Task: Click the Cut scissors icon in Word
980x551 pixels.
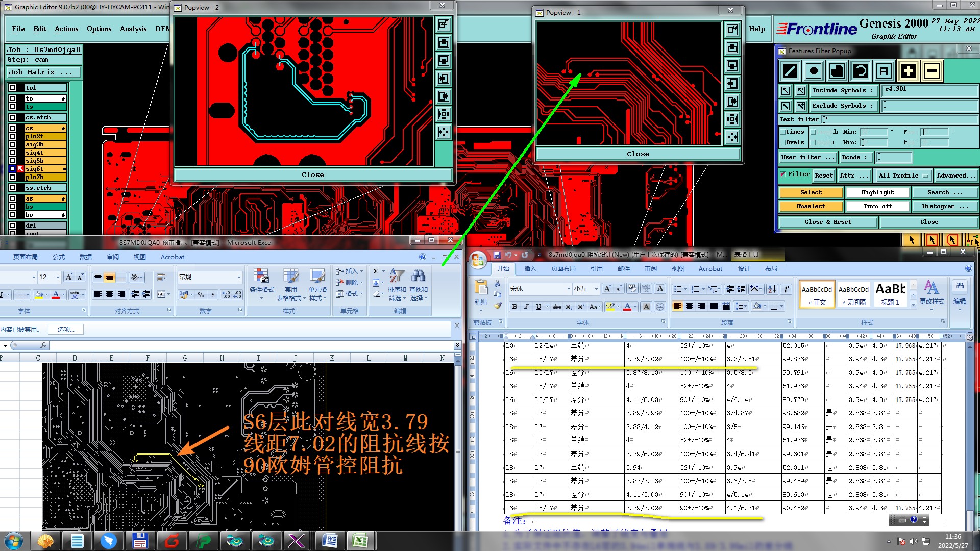Action: 498,283
